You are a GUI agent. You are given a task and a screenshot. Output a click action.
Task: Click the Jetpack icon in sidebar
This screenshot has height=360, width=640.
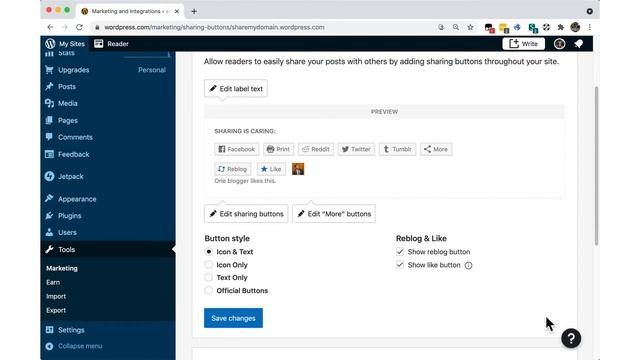(x=49, y=176)
